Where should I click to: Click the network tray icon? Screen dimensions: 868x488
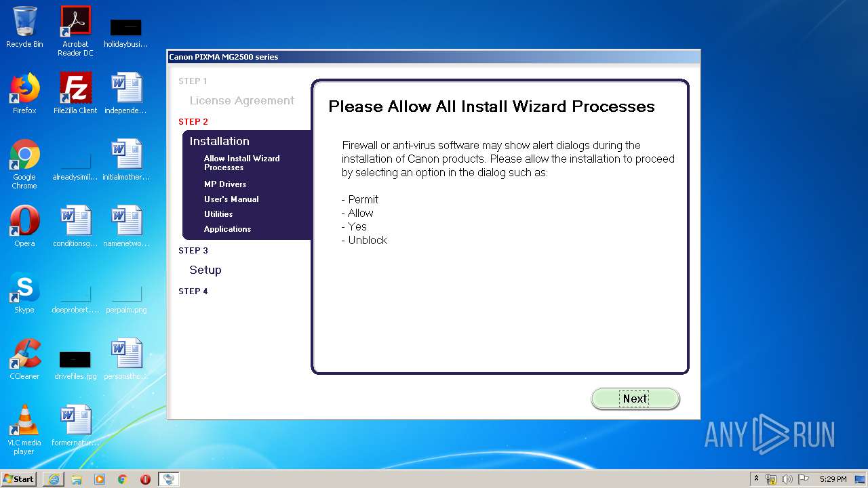pyautogui.click(x=771, y=479)
